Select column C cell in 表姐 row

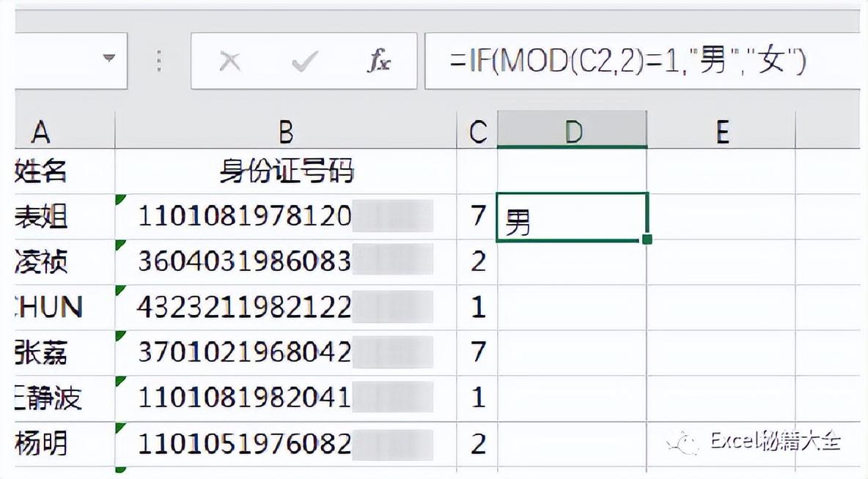pyautogui.click(x=477, y=216)
